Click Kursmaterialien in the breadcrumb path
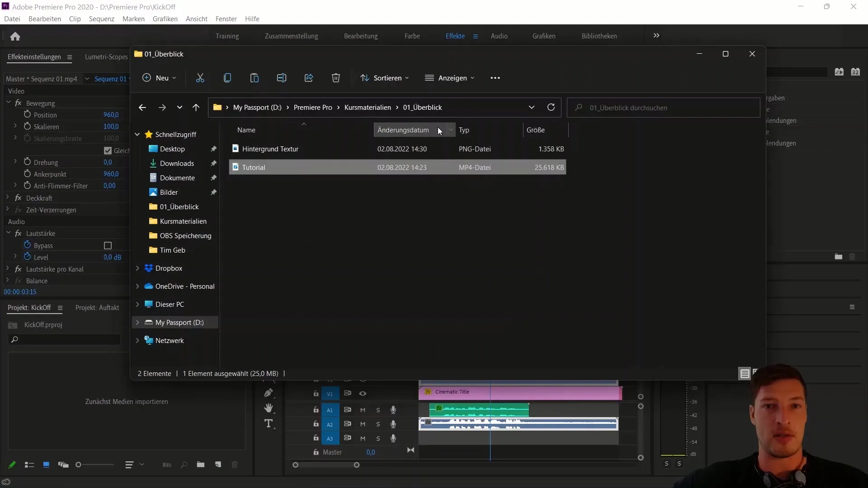This screenshot has height=488, width=868. pos(368,108)
